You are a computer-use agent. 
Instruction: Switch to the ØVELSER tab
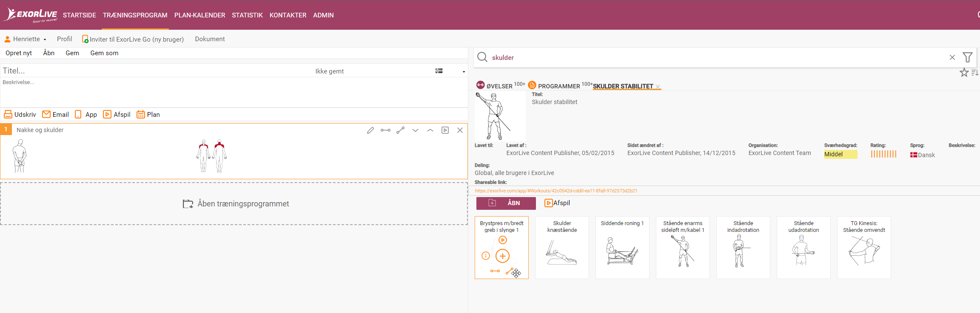[x=500, y=85]
